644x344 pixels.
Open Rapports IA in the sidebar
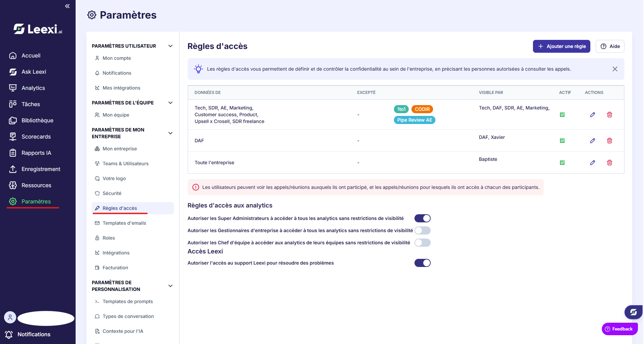30,153
